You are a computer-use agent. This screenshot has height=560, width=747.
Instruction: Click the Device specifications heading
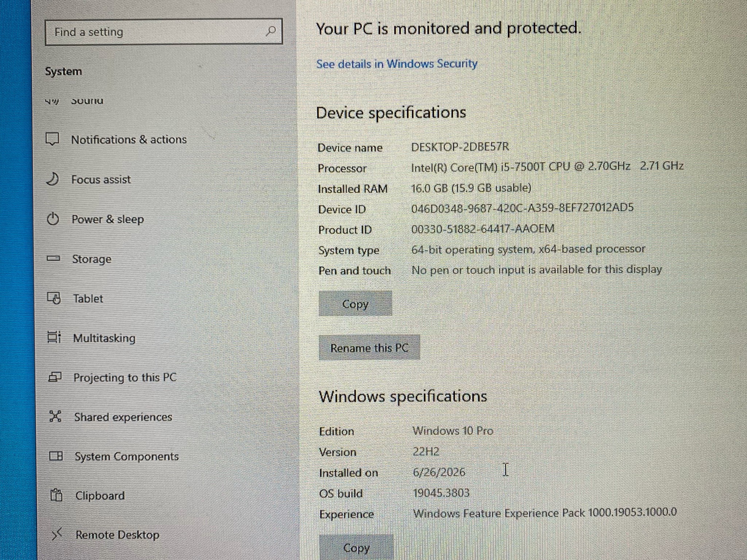391,112
